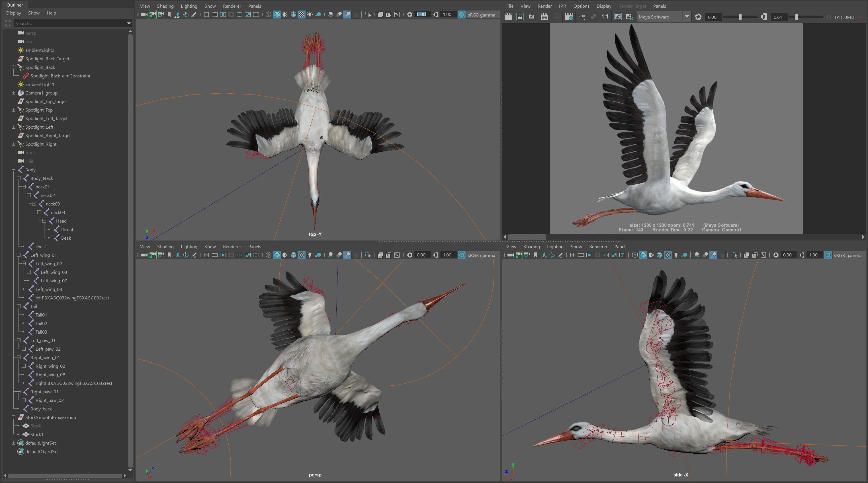Expand Spotlight_Top node in Outliner
The height and width of the screenshot is (483, 868).
point(13,110)
